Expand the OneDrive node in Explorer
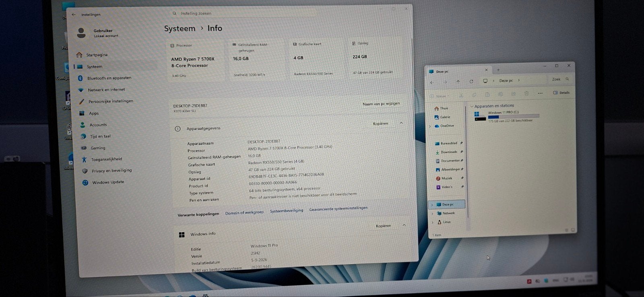The width and height of the screenshot is (644, 297). (430, 126)
